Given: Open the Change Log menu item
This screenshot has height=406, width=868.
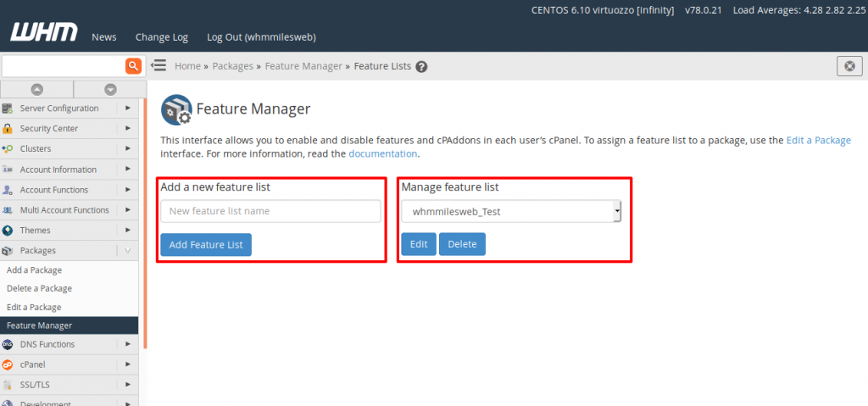Looking at the screenshot, I should pos(162,37).
